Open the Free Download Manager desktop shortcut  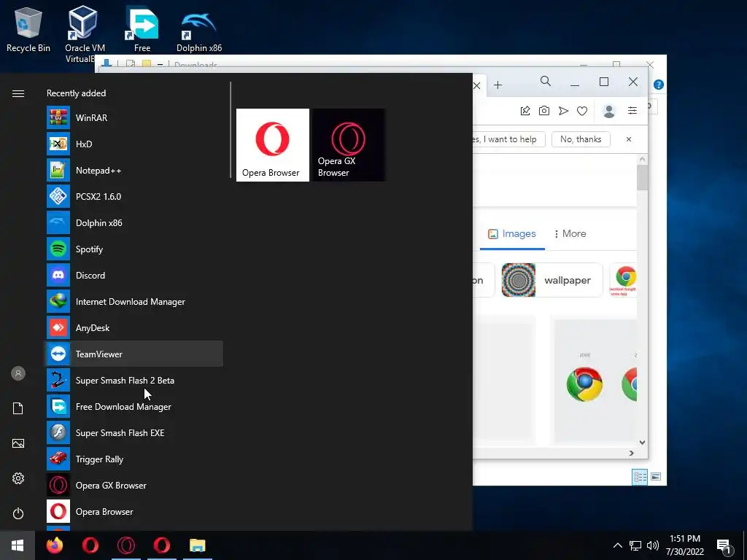coord(142,28)
